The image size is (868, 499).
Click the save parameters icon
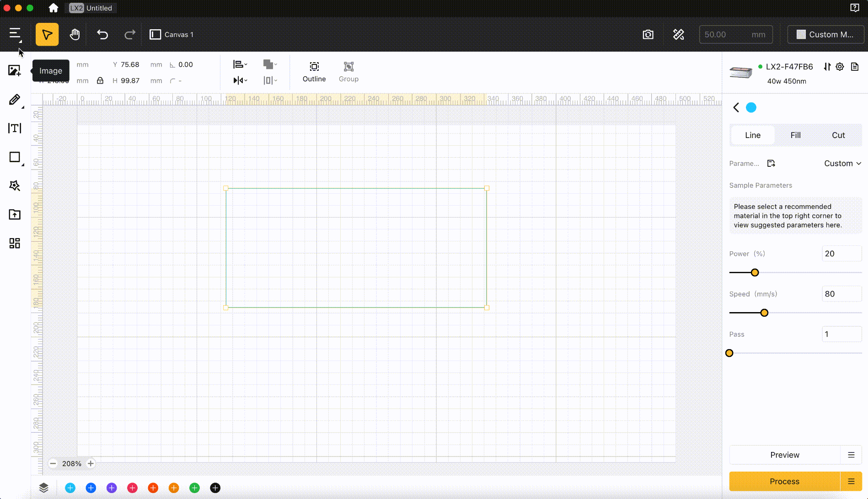pos(771,163)
